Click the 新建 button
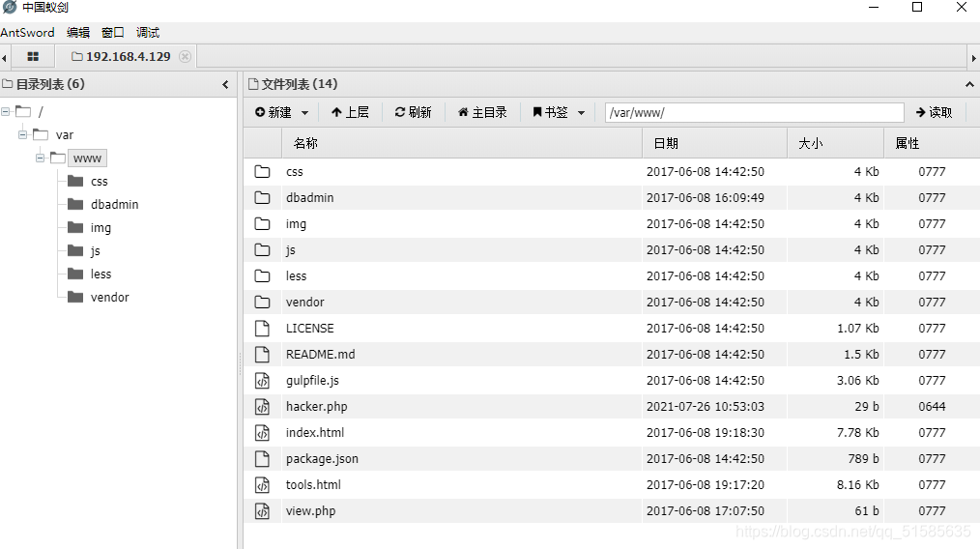Screen dimensions: 980x549 click(x=274, y=112)
